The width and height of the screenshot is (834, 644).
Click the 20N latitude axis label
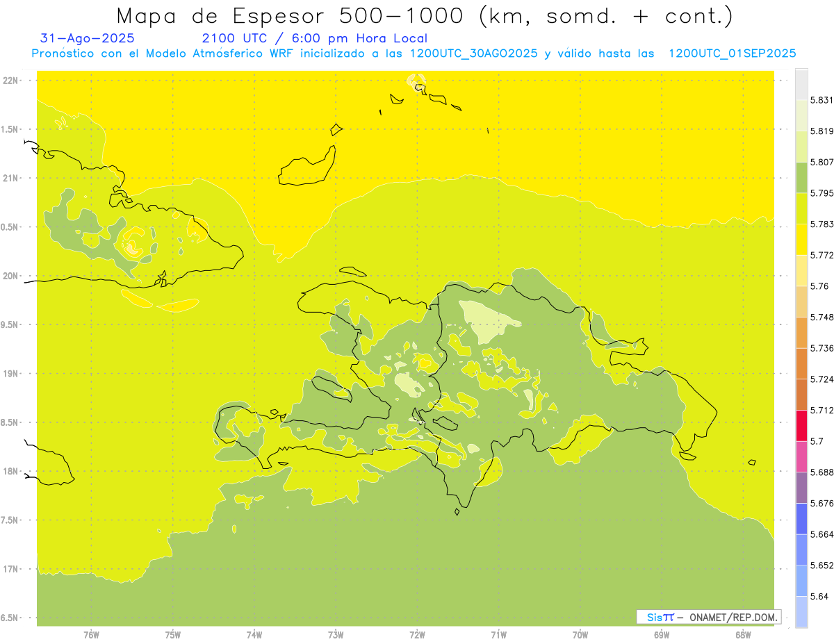tap(12, 276)
